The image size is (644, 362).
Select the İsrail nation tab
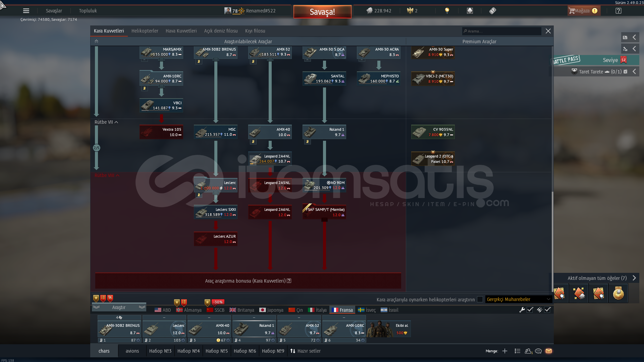pos(389,310)
